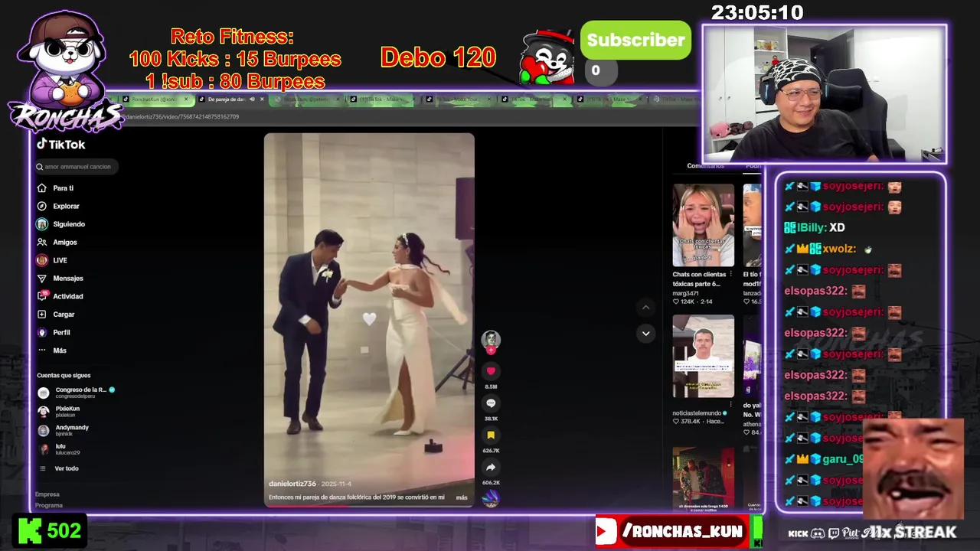This screenshot has height=551, width=980.
Task: Open the Cargar upload icon
Action: [41, 315]
